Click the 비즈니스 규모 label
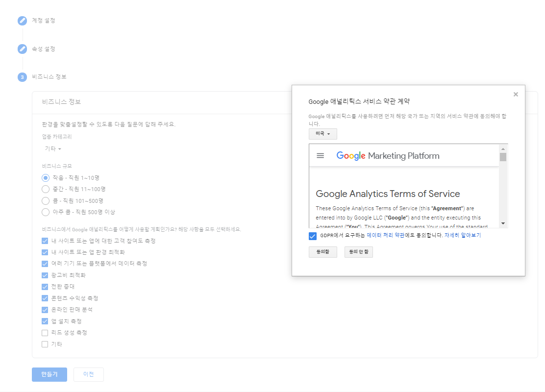The image size is (545, 392). tap(57, 166)
